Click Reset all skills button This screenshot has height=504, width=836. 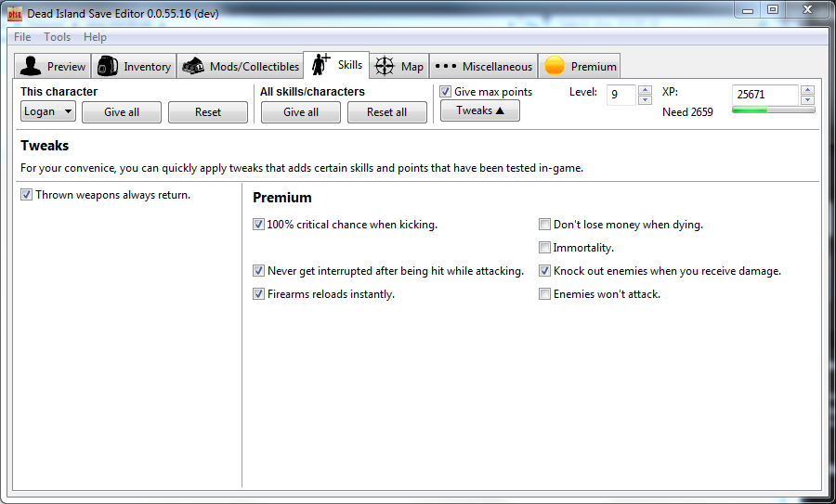[386, 112]
